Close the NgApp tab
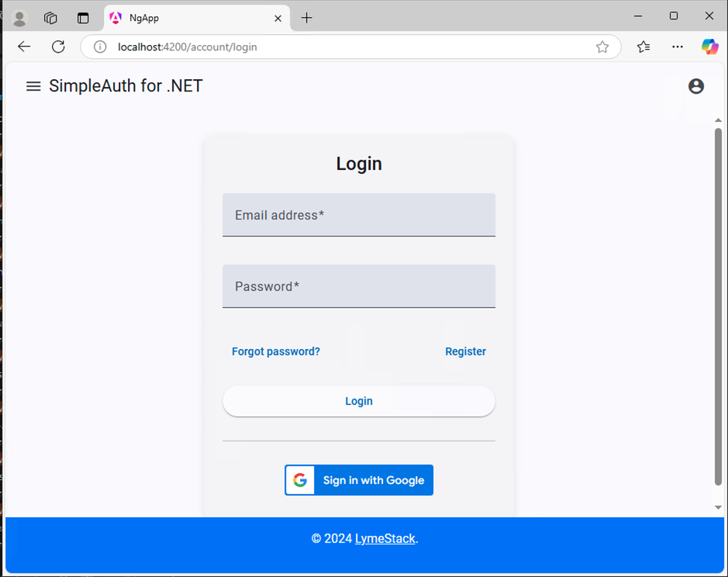 coord(278,18)
